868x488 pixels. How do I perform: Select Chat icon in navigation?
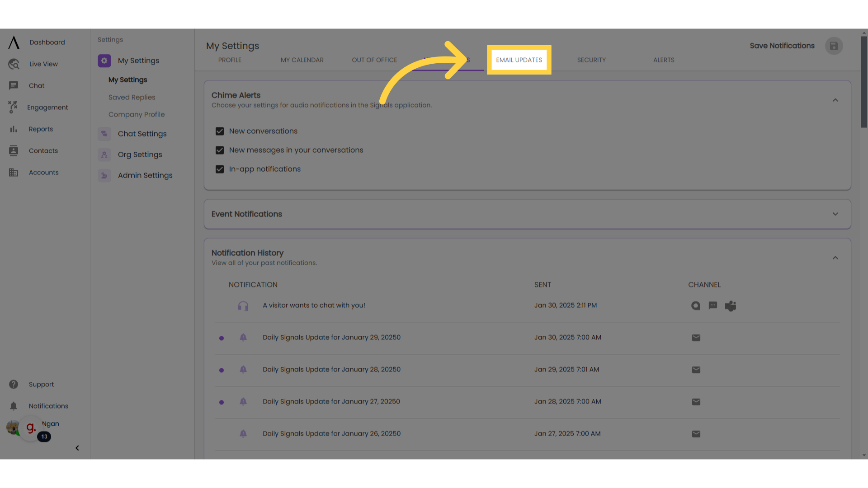pos(13,85)
